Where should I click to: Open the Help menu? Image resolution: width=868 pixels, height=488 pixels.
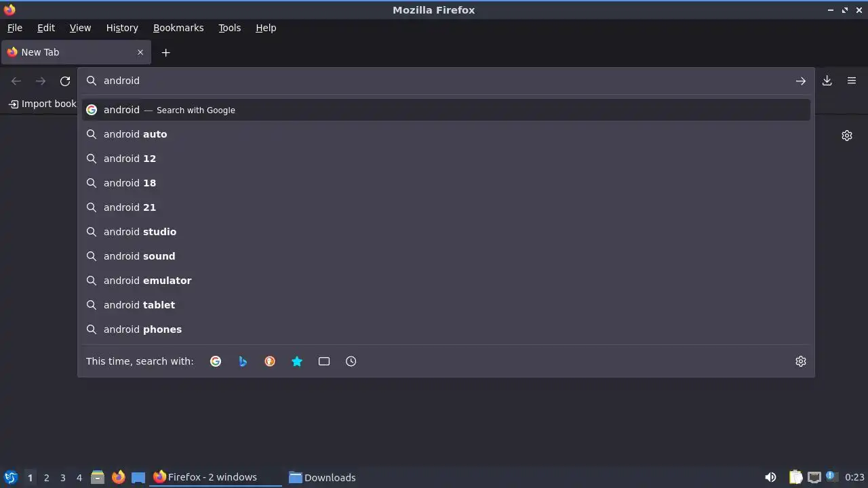pos(266,28)
